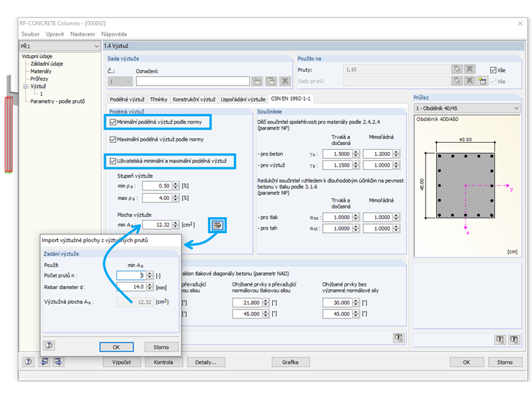Select tree item 1 under Výztuž
Image resolution: width=532 pixels, height=399 pixels.
41,94
